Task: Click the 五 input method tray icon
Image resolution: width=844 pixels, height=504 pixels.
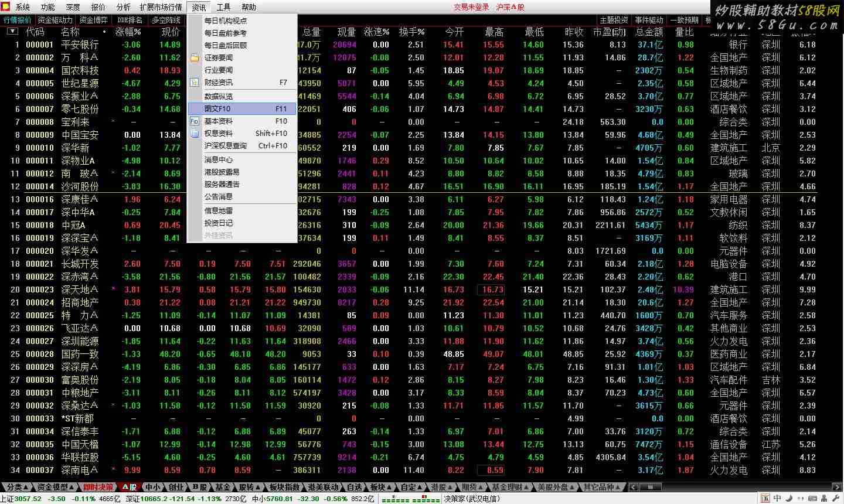Action: tap(765, 499)
